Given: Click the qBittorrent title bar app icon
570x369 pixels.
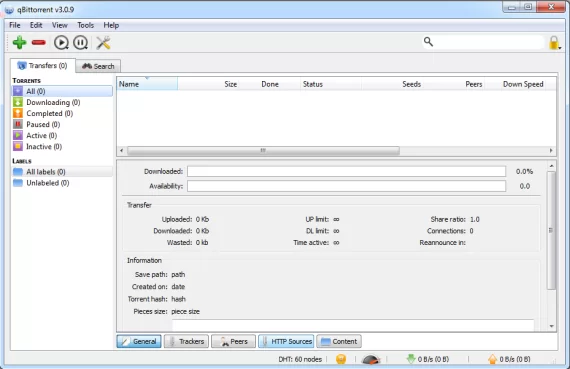Looking at the screenshot, I should 9,10.
